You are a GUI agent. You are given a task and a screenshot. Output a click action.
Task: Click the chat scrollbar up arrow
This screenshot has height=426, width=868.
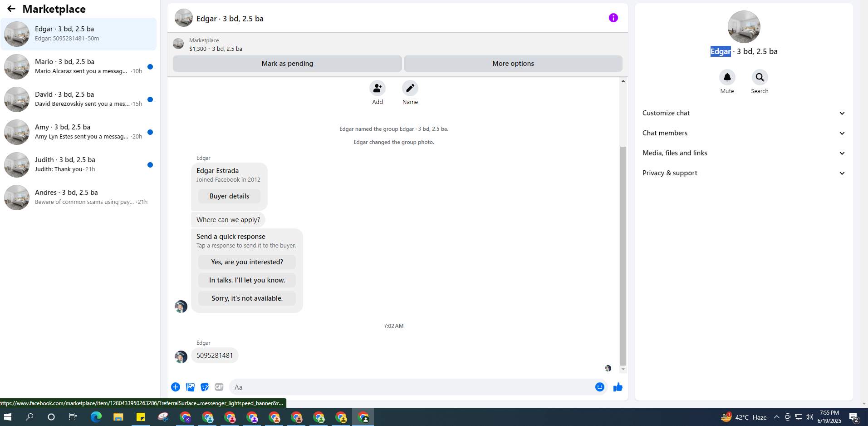tap(623, 81)
